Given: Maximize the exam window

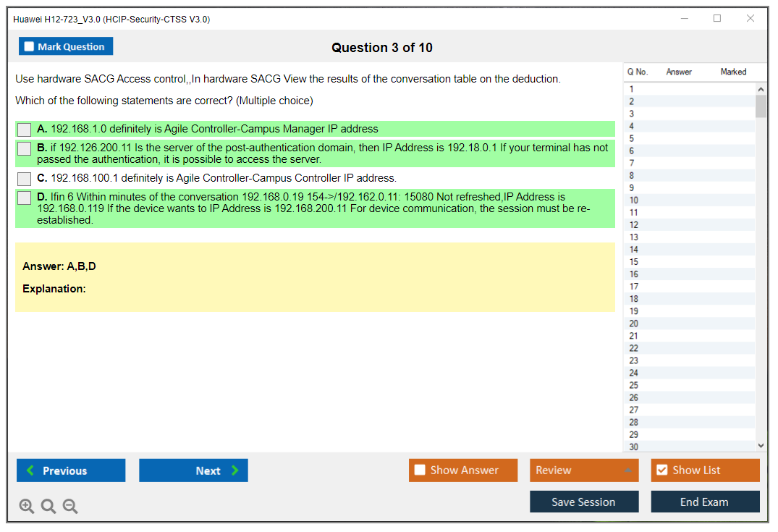Looking at the screenshot, I should click(x=717, y=19).
